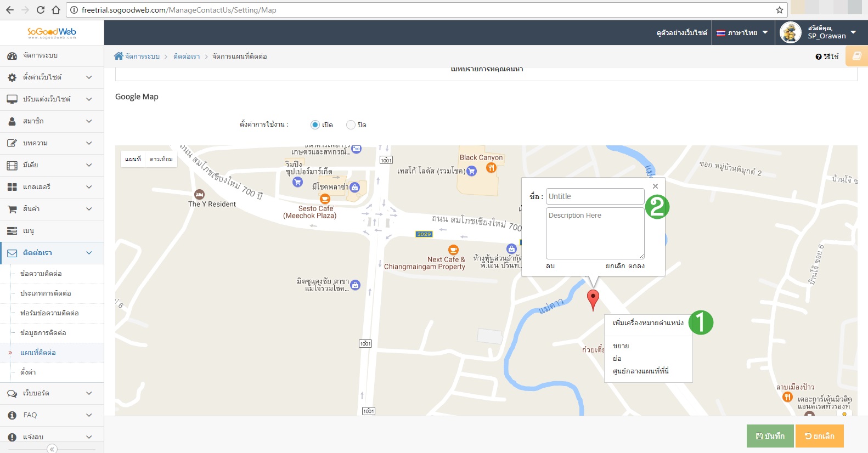Click the Next Cafe map pin
The height and width of the screenshot is (453, 868).
click(x=453, y=250)
